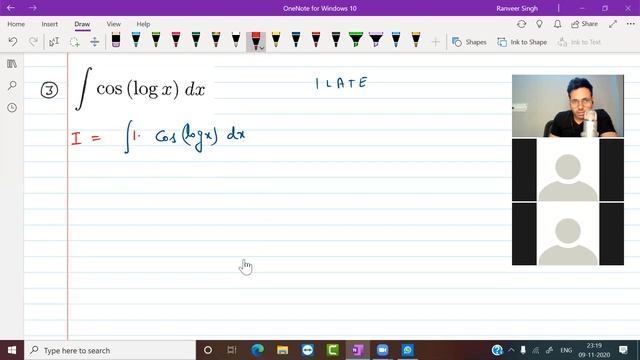Open the selected red pen's options dropdown
The width and height of the screenshot is (640, 360).
pyautogui.click(x=262, y=48)
